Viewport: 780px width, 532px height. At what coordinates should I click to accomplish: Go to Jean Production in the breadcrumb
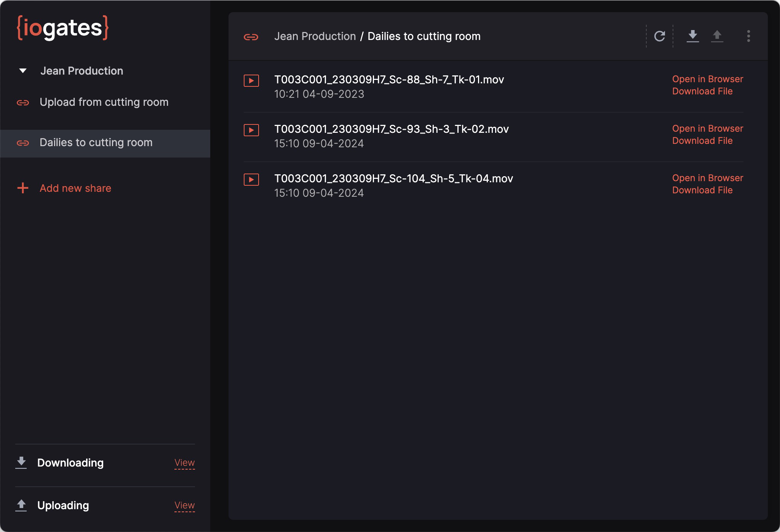[315, 37]
